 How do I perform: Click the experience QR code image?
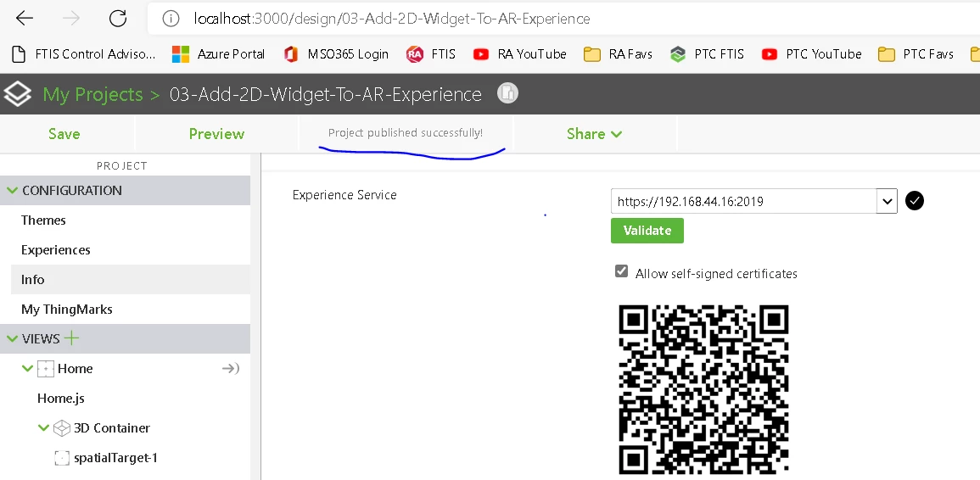pos(703,389)
